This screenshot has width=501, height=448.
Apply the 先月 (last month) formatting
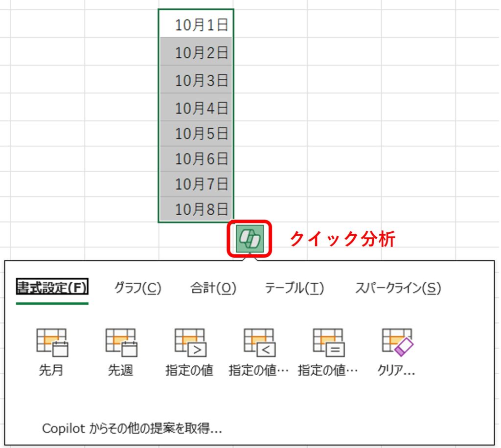pyautogui.click(x=51, y=351)
